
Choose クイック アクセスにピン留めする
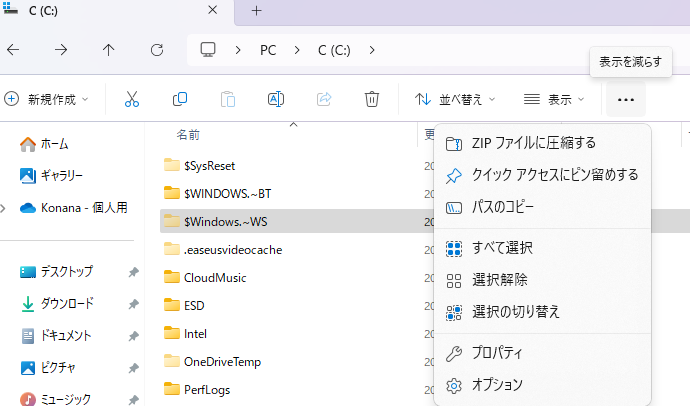coord(542,175)
